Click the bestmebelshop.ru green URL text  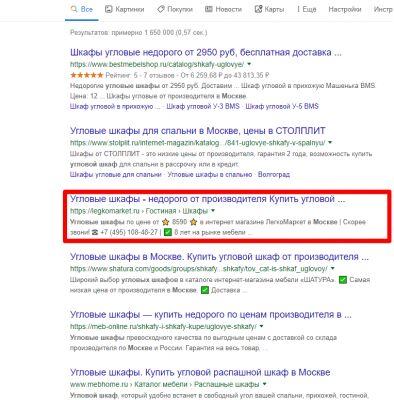click(157, 64)
